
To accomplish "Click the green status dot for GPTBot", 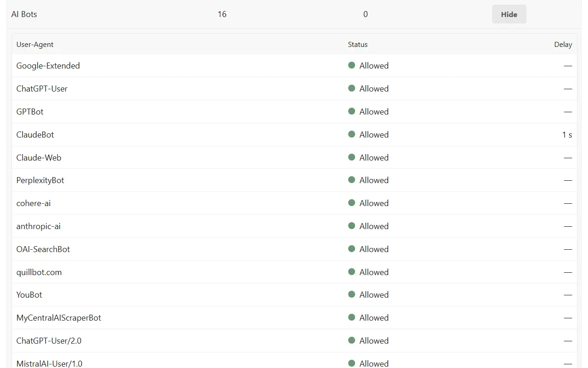I will point(351,111).
